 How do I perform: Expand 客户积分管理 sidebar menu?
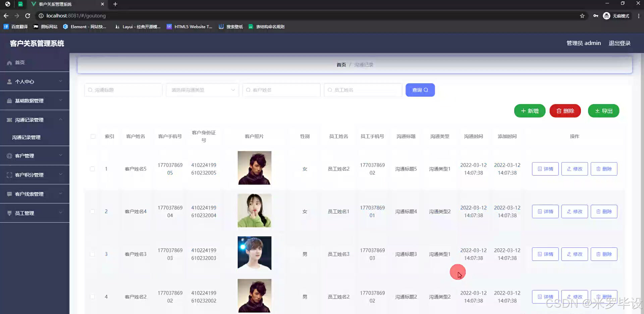(x=35, y=175)
